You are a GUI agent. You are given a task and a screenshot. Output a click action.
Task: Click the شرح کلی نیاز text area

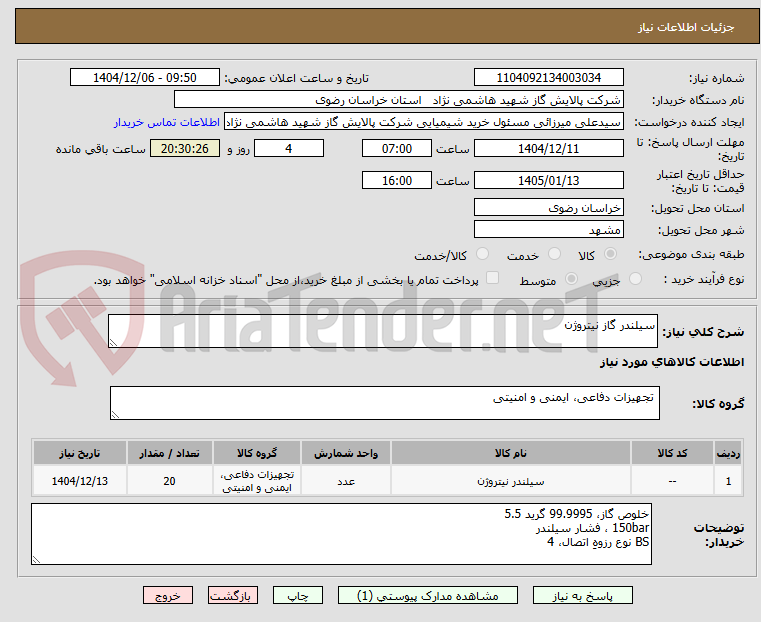383,331
